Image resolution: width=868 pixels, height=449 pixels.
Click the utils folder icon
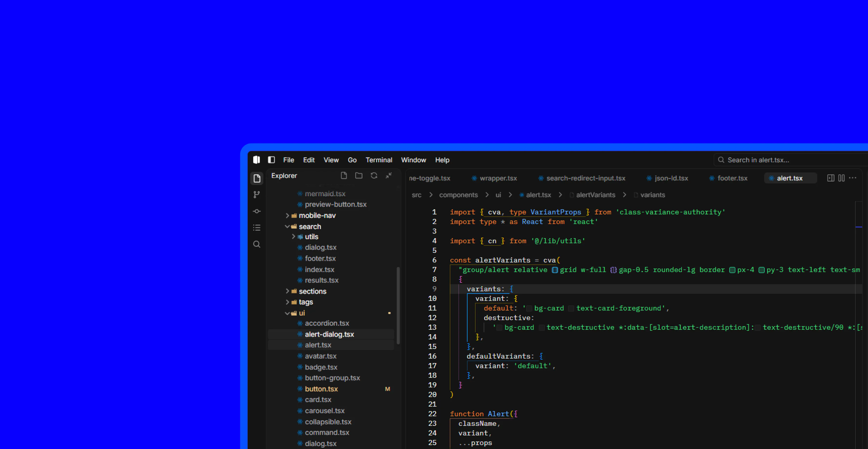tap(300, 237)
